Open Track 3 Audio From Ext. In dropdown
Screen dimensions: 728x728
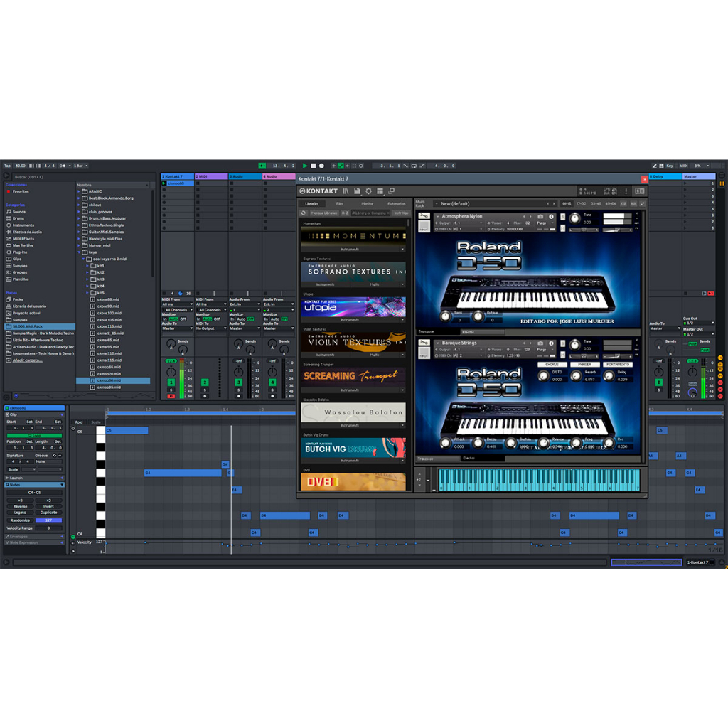[x=245, y=304]
